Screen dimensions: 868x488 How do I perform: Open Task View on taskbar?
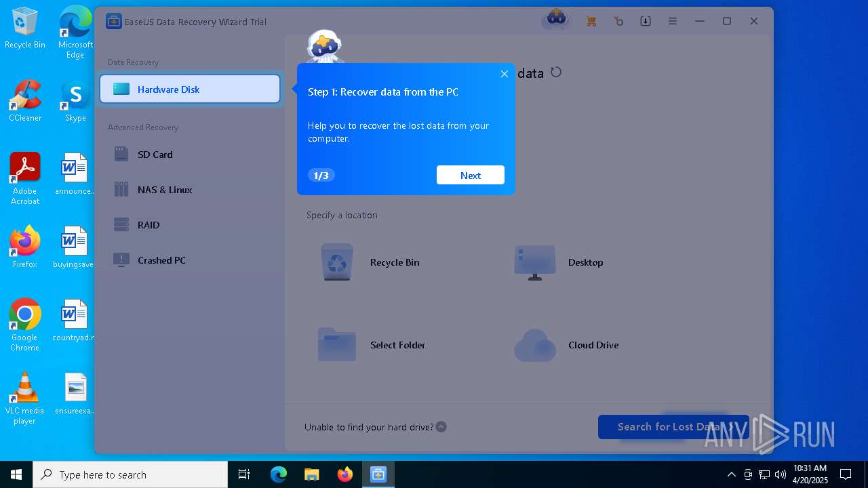coord(244,474)
